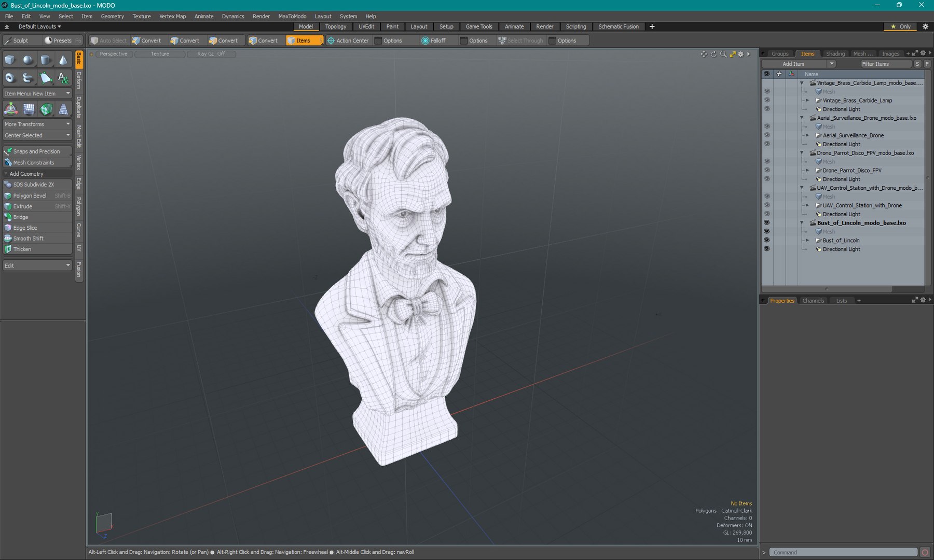The width and height of the screenshot is (934, 560).
Task: Open the viewport zoom magnifier icon
Action: tap(723, 54)
